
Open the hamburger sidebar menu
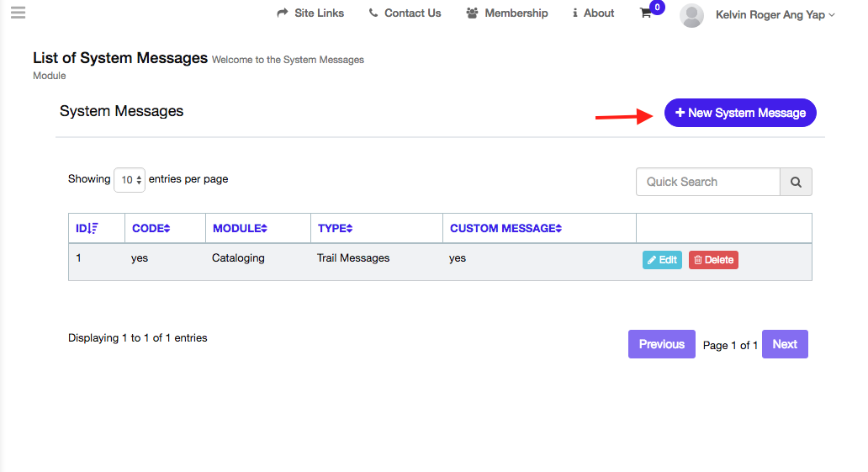[18, 13]
